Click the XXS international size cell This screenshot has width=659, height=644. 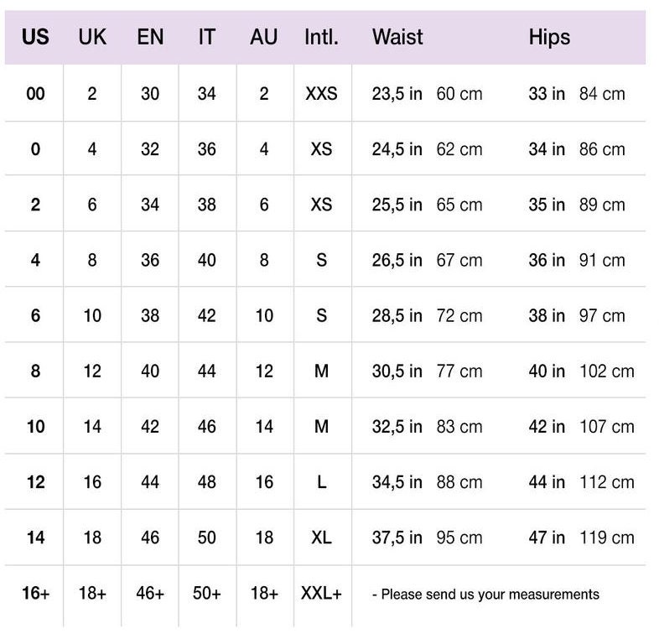[x=321, y=93]
